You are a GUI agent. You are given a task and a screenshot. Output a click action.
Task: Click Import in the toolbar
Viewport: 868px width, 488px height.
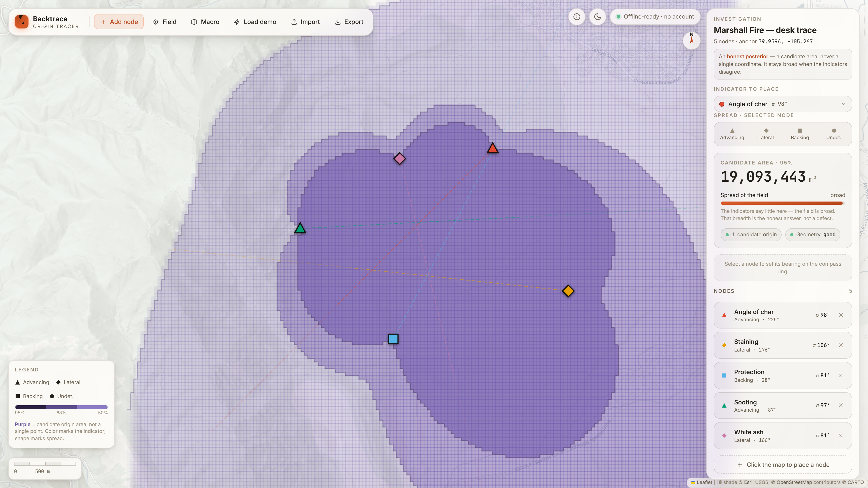pos(305,22)
